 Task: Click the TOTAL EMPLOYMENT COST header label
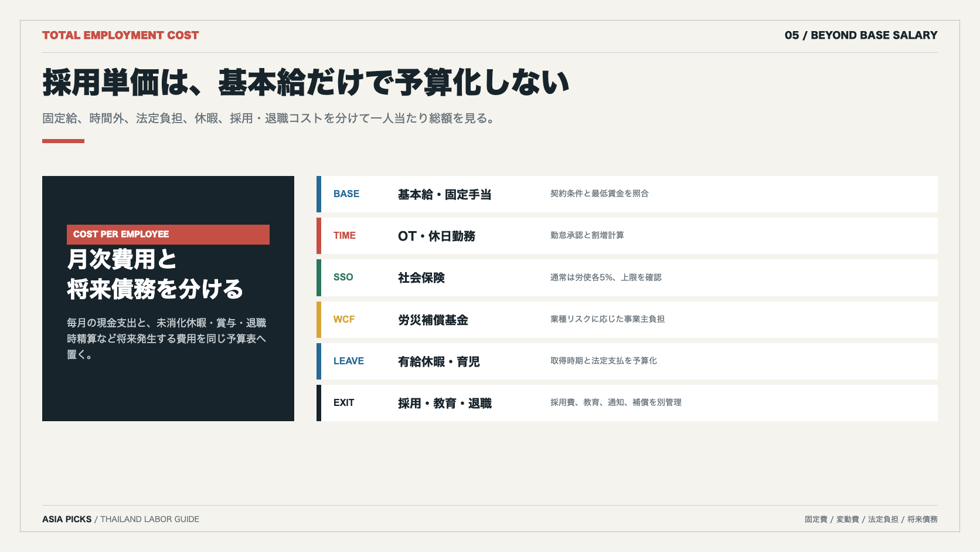120,35
